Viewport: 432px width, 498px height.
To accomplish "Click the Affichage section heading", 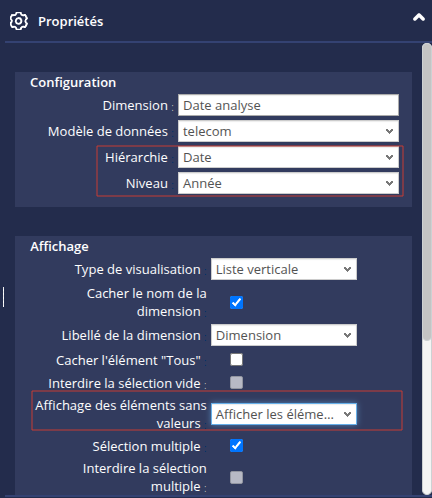I will [59, 247].
